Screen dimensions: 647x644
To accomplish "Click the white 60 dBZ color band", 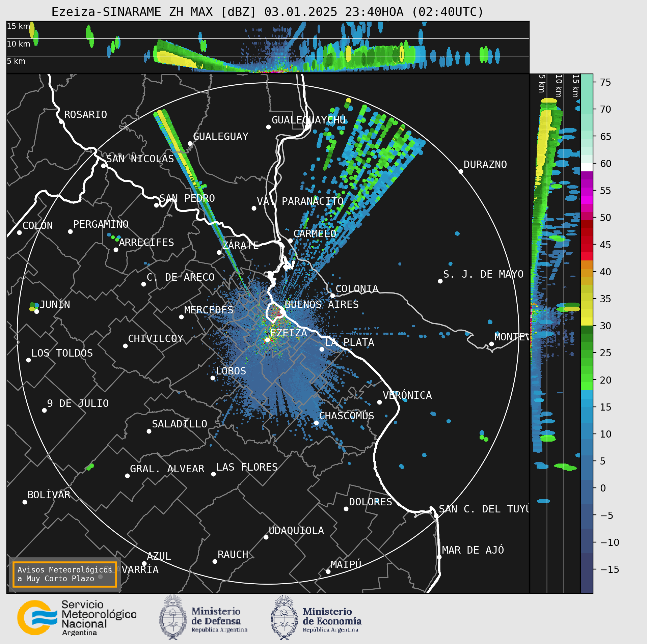I will [587, 167].
